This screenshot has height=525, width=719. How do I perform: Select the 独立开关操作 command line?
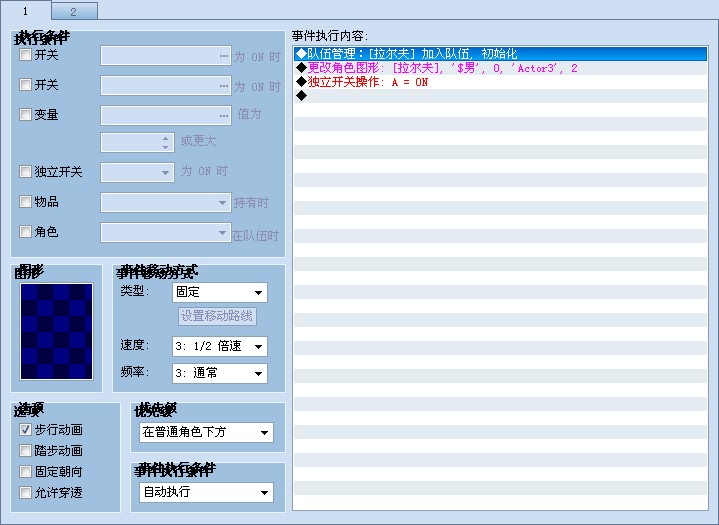[500, 82]
